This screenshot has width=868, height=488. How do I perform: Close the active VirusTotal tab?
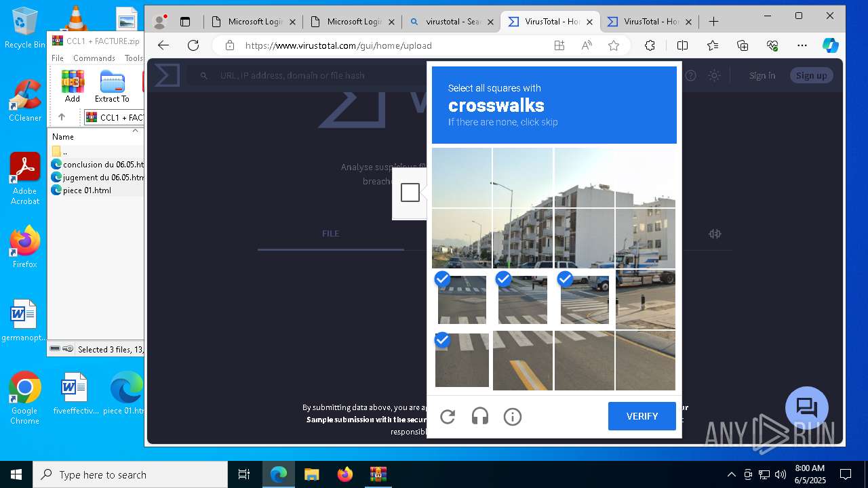(x=589, y=22)
